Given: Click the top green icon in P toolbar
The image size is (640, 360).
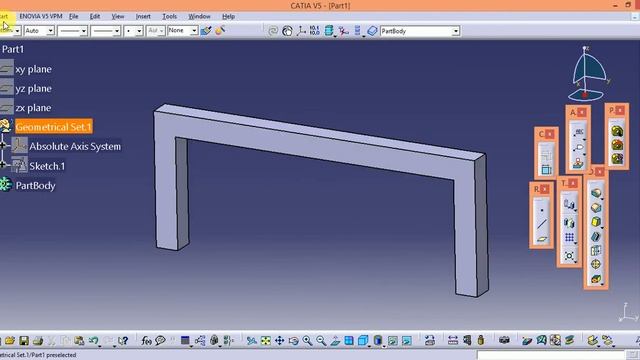Looking at the screenshot, I should coord(617,131).
